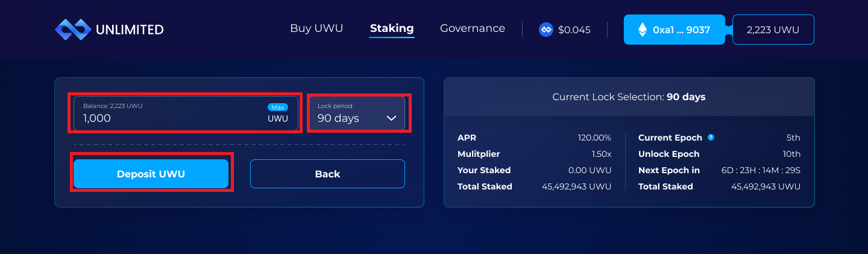Click the 2,223 UWU wallet balance box
868x254 pixels.
[773, 30]
